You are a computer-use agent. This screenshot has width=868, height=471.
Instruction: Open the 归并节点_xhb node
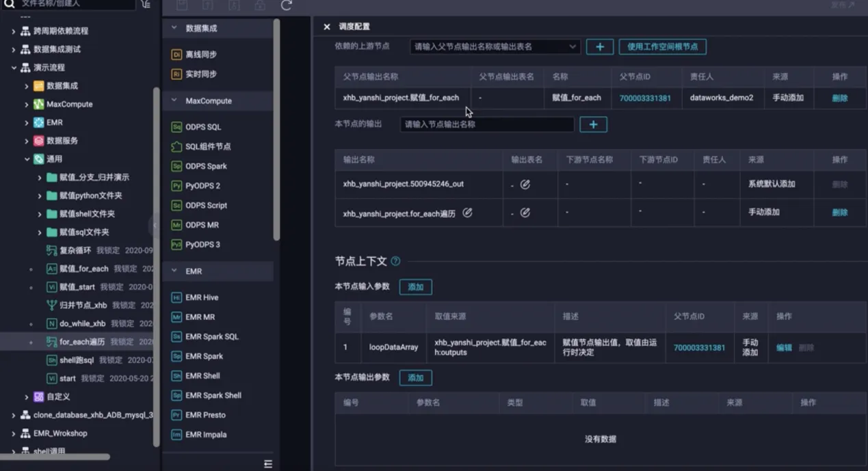[83, 306]
